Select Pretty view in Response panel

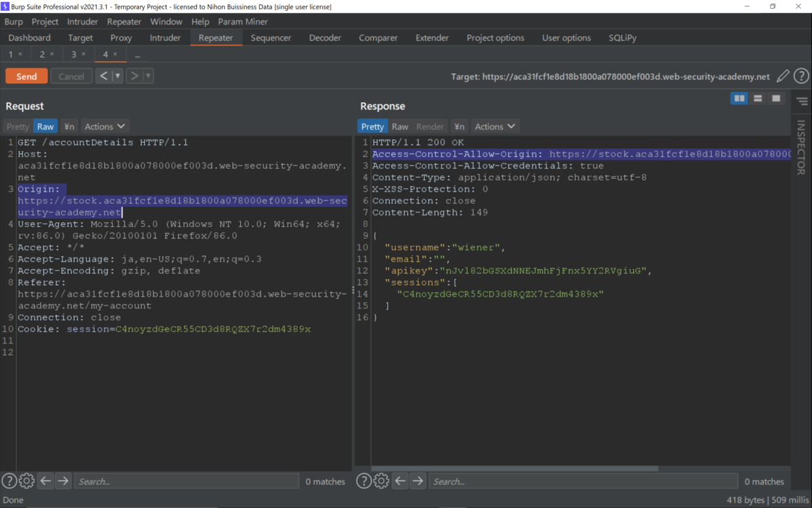coord(372,127)
